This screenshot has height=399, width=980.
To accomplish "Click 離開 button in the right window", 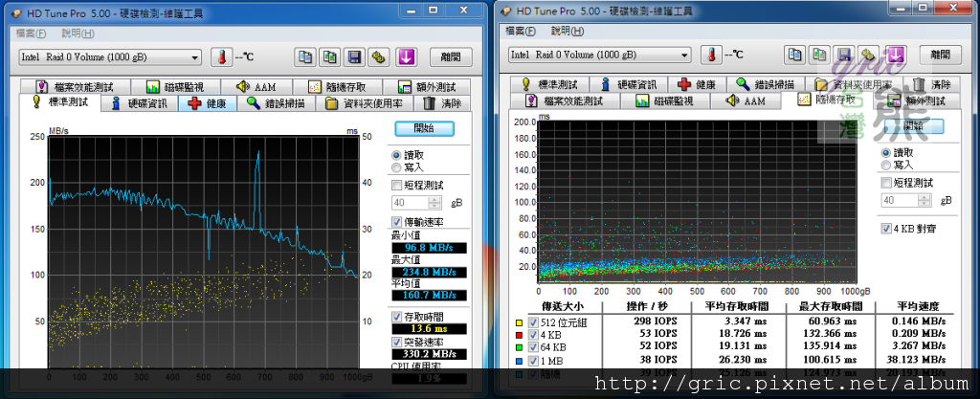I will click(941, 55).
